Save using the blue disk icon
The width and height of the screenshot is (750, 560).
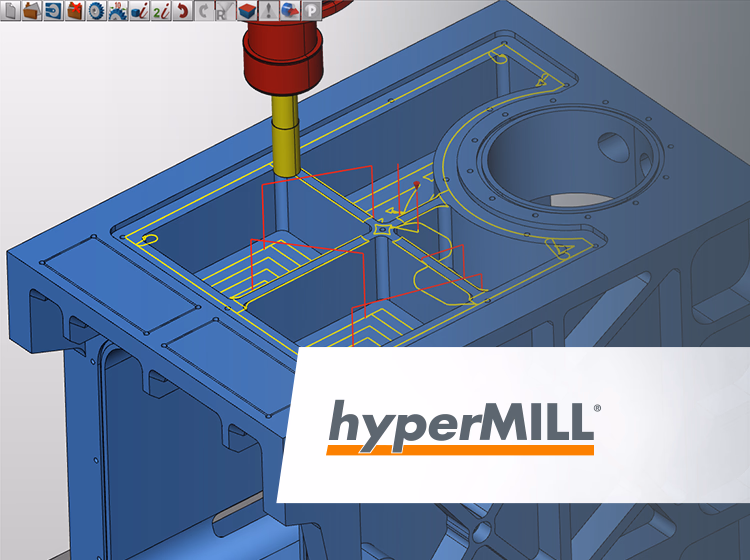point(52,12)
